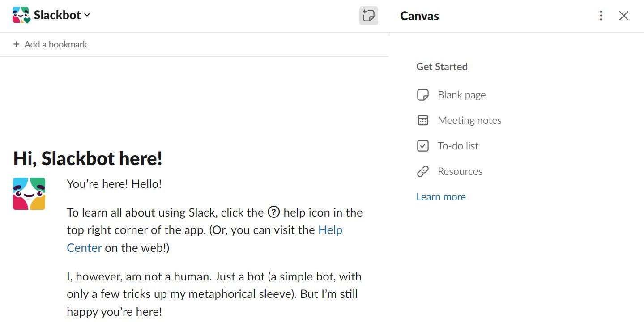Pick the To-do list template

458,146
